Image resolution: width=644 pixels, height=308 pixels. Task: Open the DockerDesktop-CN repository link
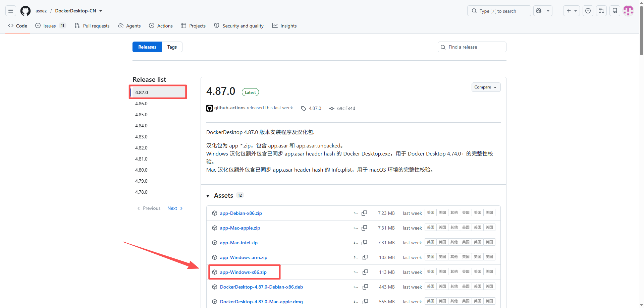[75, 11]
